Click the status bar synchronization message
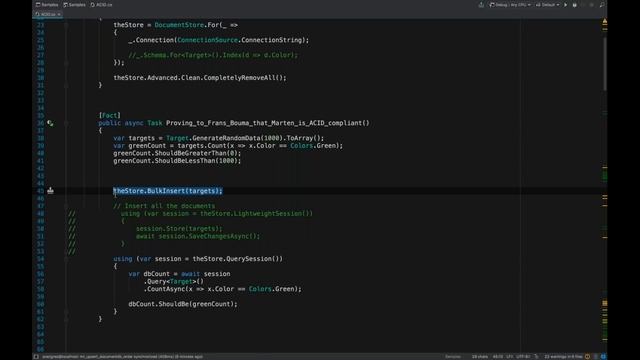640x360 pixels. pyautogui.click(x=122, y=357)
